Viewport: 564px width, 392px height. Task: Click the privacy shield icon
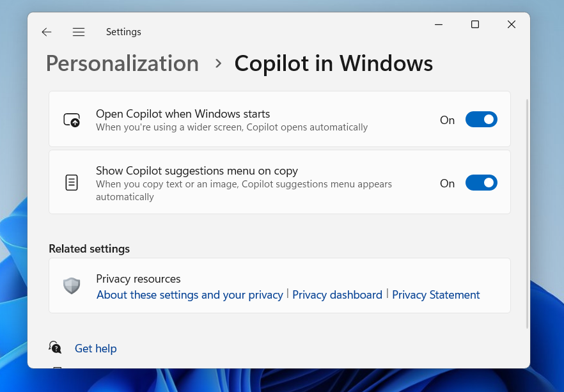coord(72,286)
